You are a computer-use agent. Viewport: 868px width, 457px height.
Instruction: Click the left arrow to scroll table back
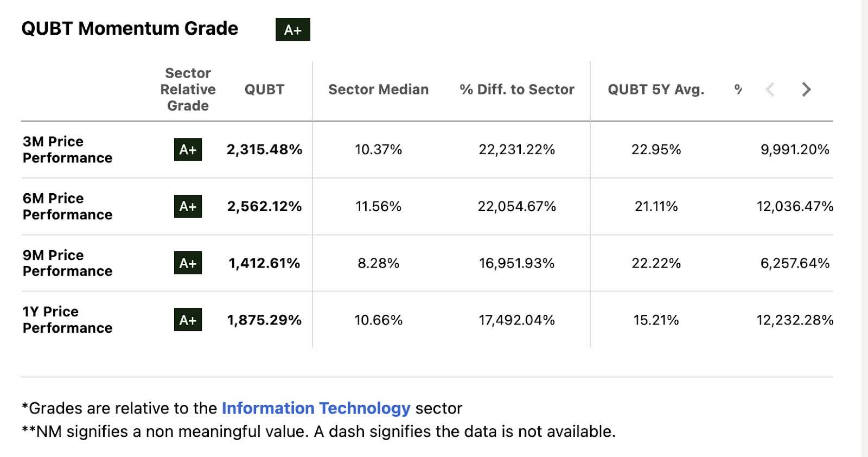(x=770, y=90)
